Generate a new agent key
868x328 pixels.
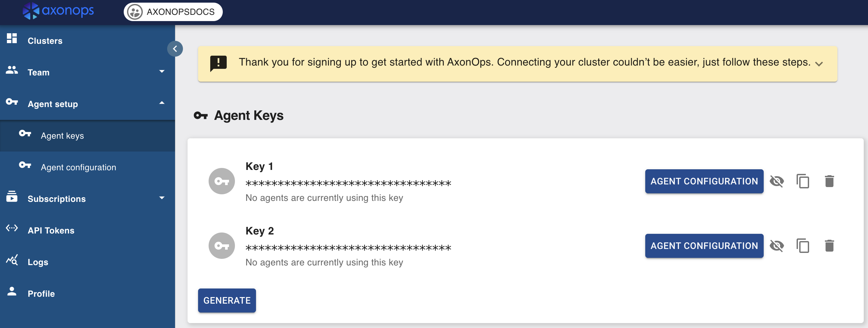(x=227, y=300)
